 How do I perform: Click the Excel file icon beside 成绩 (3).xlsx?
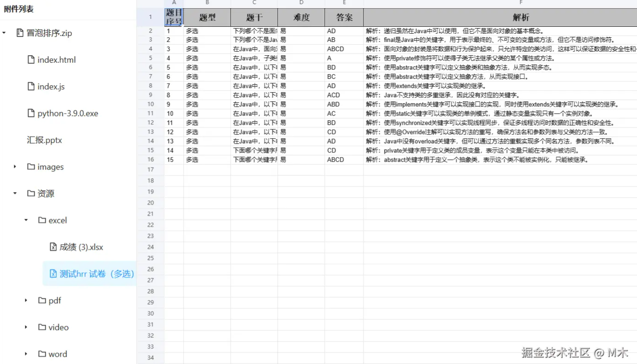tap(53, 247)
